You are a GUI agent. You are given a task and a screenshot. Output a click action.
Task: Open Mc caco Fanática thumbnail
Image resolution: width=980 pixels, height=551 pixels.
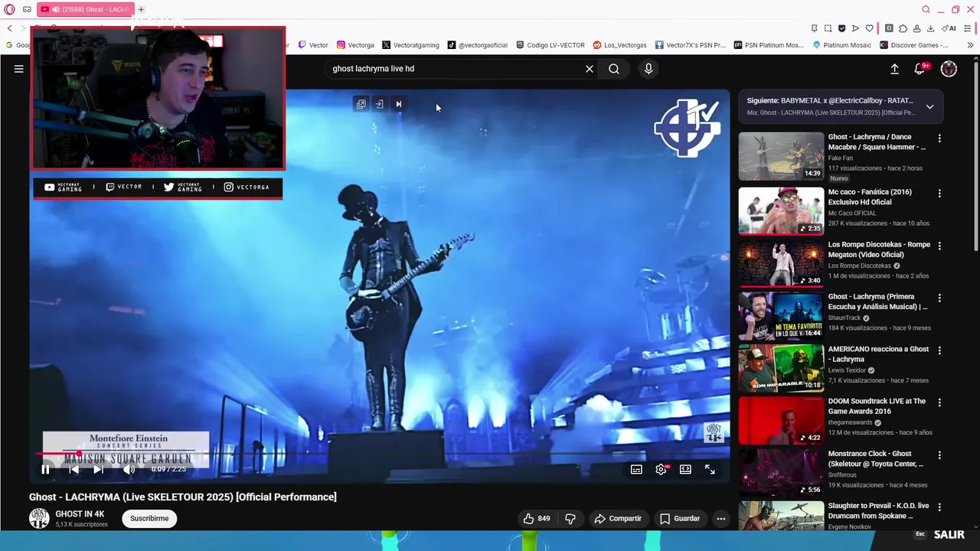point(781,210)
